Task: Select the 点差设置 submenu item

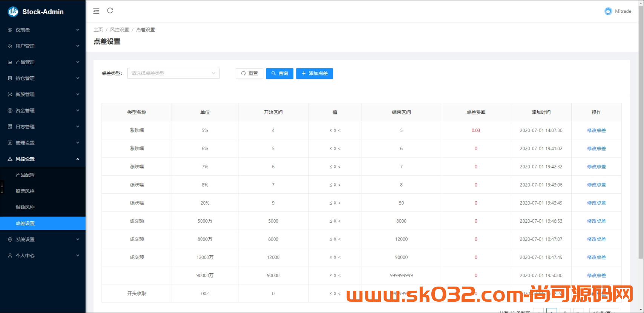Action: pyautogui.click(x=43, y=224)
